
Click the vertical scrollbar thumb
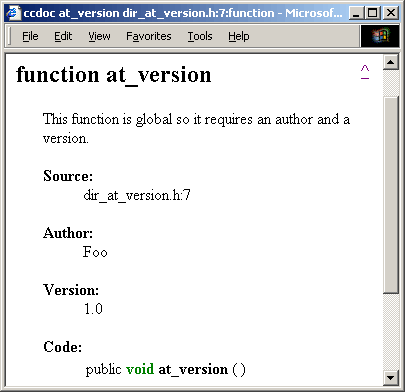[x=391, y=195]
